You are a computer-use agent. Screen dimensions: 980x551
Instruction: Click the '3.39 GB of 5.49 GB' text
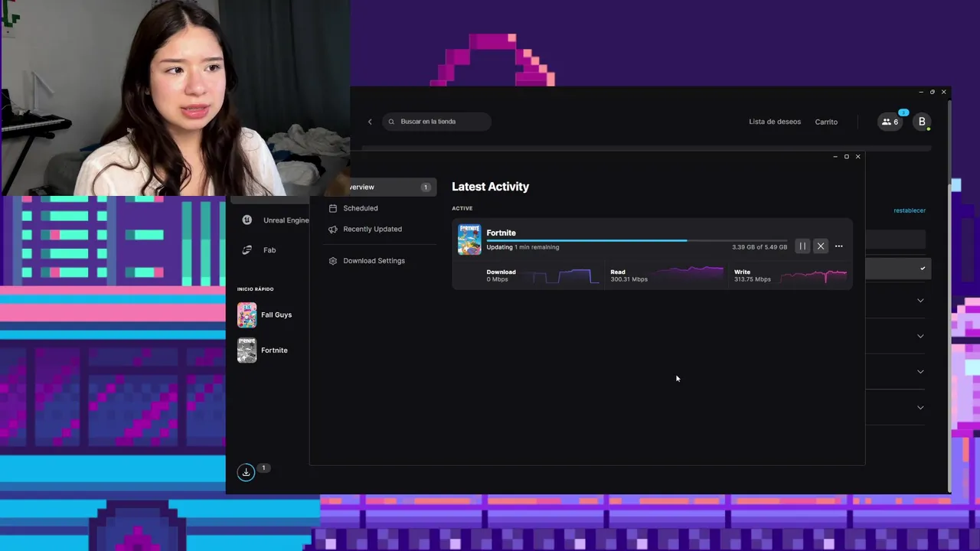point(759,247)
